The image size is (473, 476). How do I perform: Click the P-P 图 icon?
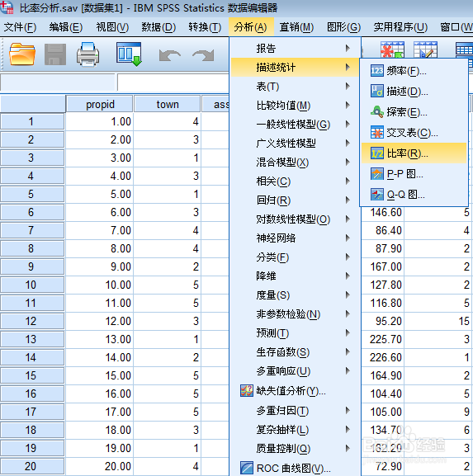click(x=377, y=174)
